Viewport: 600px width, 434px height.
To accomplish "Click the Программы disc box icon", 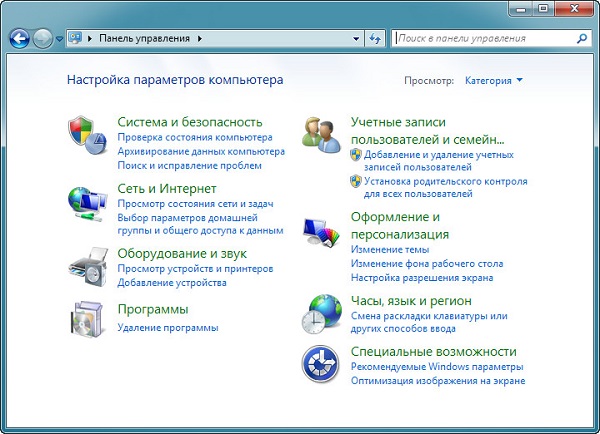I will (x=87, y=319).
